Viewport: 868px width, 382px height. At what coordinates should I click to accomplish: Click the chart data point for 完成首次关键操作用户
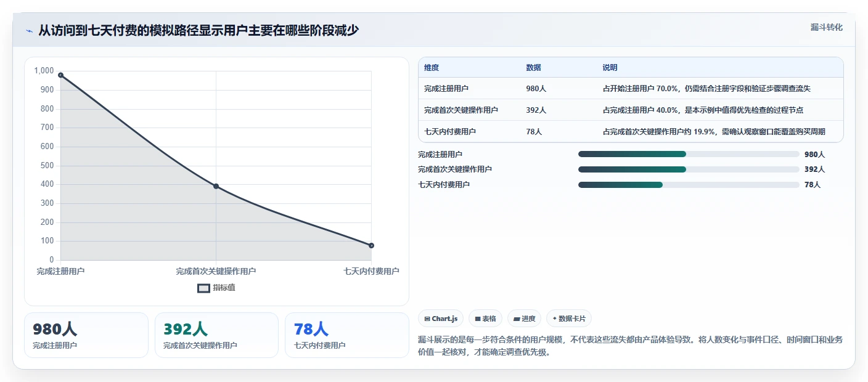pyautogui.click(x=216, y=186)
